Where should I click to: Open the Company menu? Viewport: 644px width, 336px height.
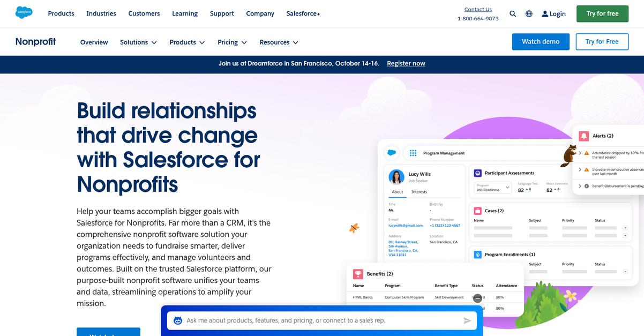[x=260, y=13]
